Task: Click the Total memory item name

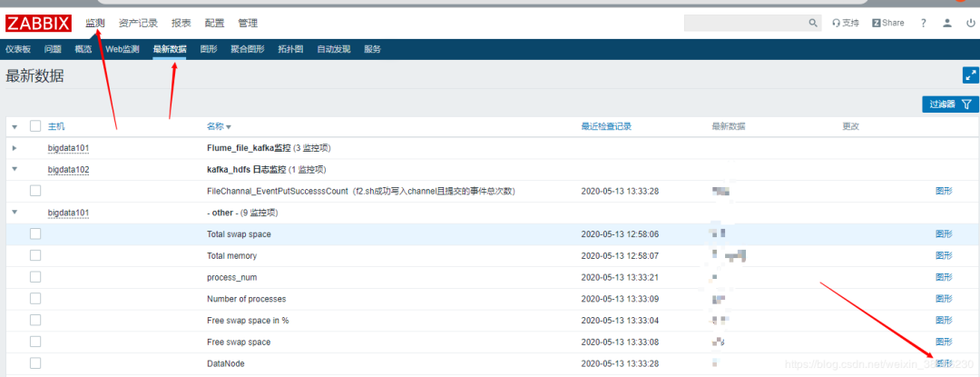Action: click(x=232, y=255)
